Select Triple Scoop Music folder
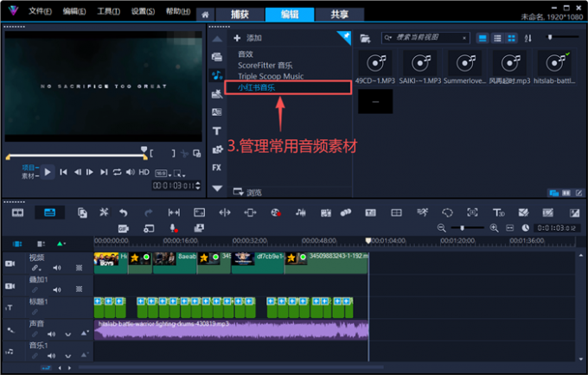 point(271,76)
